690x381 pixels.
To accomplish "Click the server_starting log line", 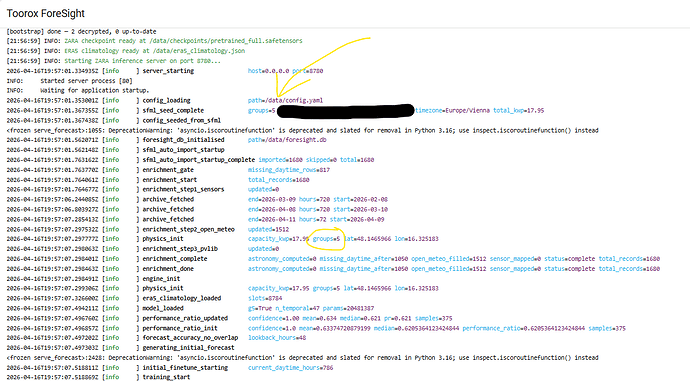I will 168,71.
